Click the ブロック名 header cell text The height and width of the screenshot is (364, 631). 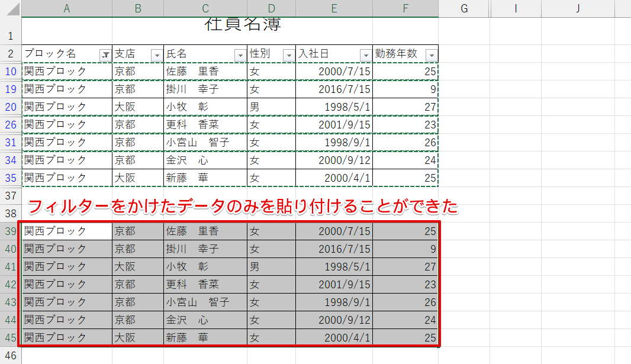[x=50, y=53]
